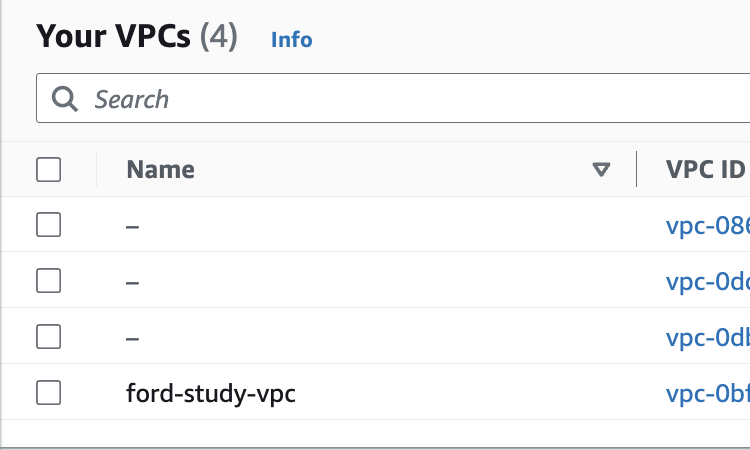Focus the VPC Search input field
Viewport: 750px width, 450px height.
click(393, 98)
